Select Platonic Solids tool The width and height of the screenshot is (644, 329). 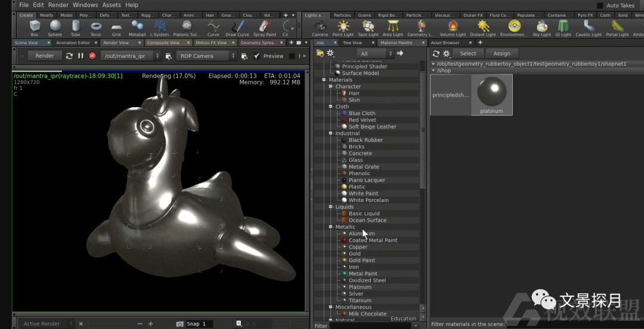coord(187,29)
